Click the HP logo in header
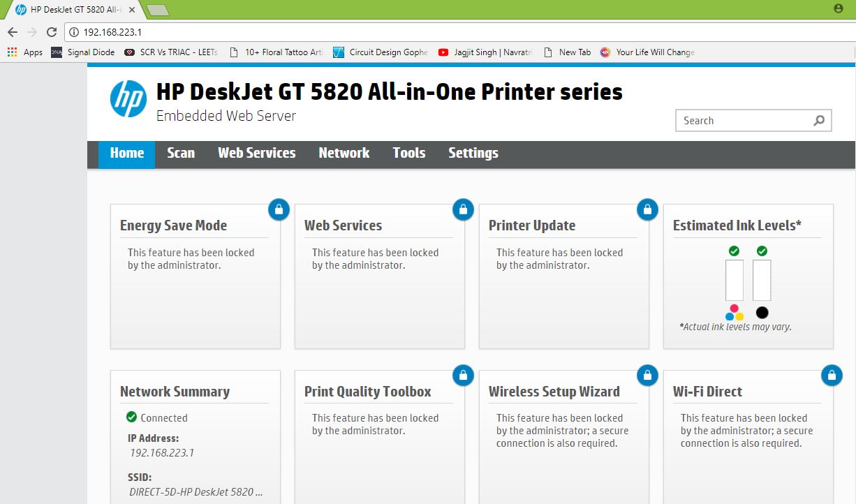Viewport: 856px width, 504px height. pyautogui.click(x=128, y=98)
